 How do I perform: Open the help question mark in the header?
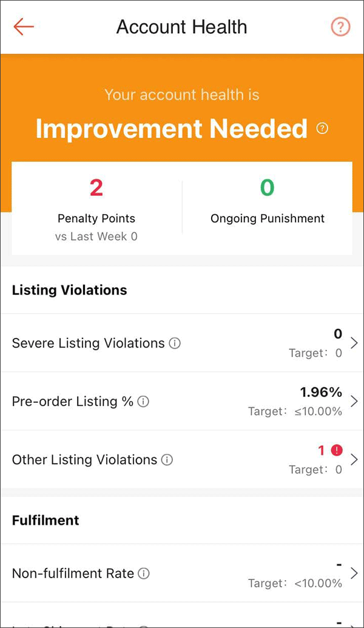click(340, 27)
